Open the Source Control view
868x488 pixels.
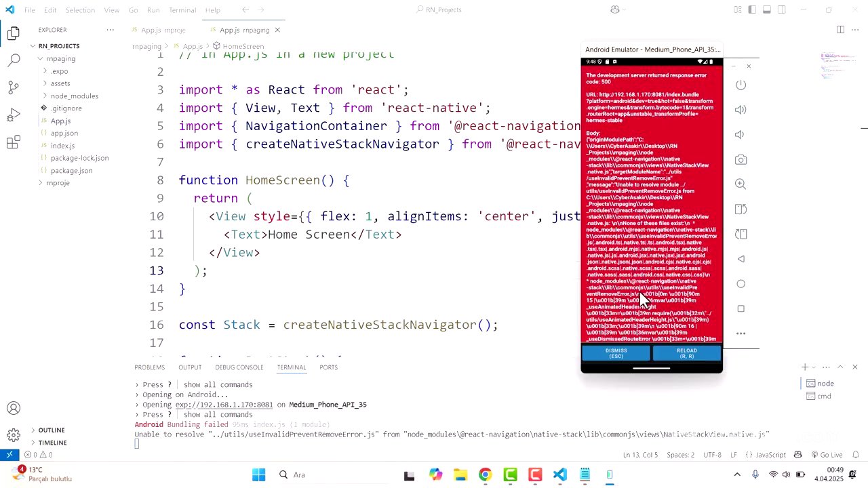pos(14,87)
